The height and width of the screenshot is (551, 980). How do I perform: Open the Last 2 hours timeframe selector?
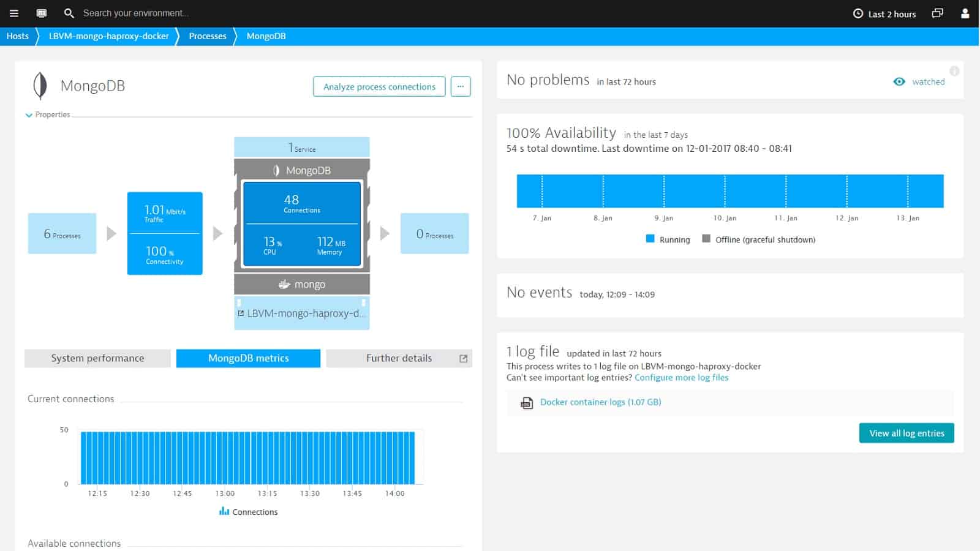point(884,13)
